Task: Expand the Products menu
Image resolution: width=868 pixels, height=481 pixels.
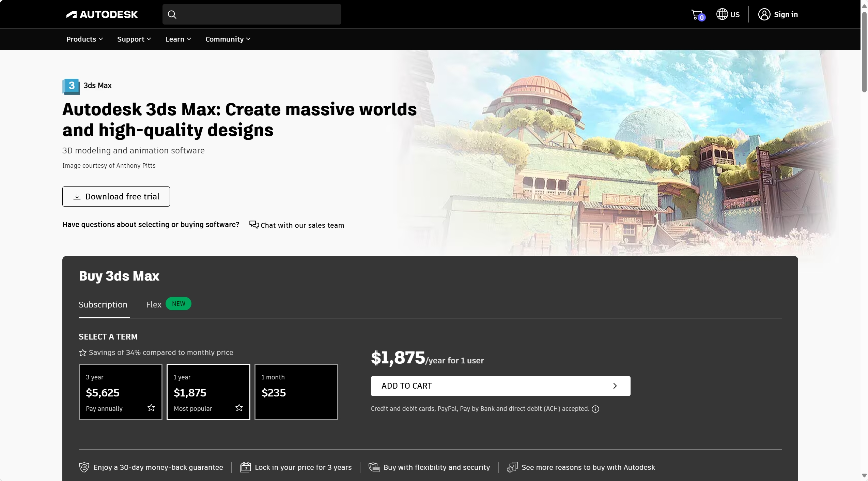Action: 84,39
